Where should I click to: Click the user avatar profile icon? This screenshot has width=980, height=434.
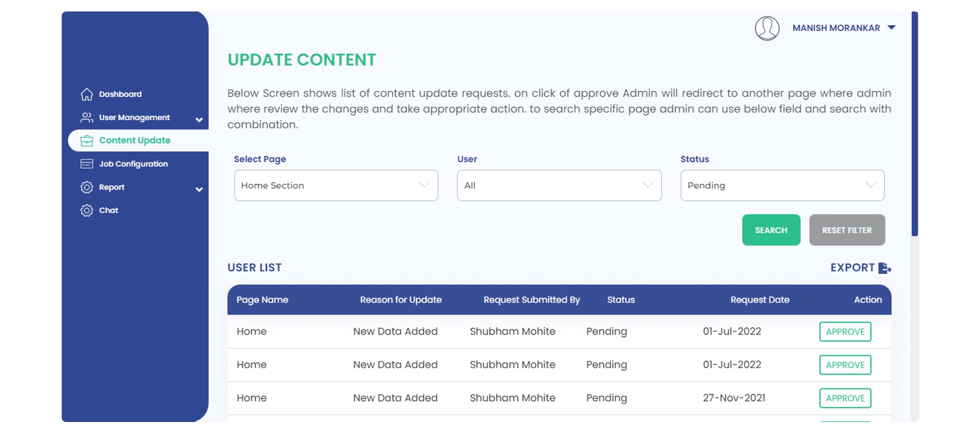767,28
